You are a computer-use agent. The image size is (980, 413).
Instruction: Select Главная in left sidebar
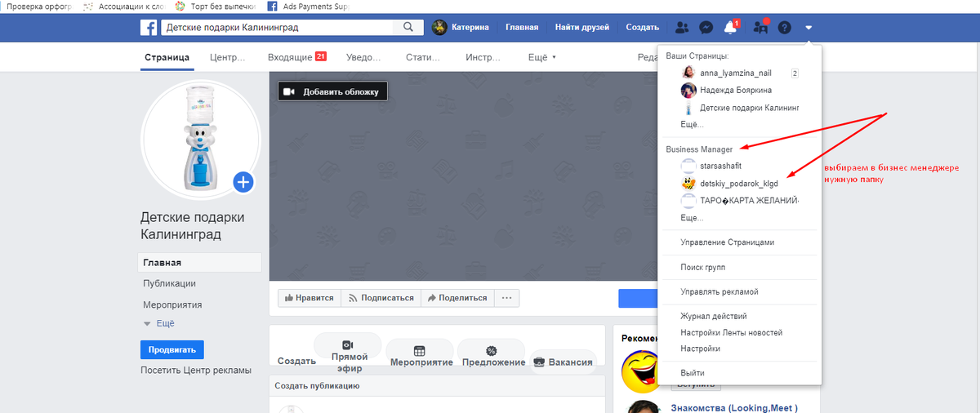tap(200, 263)
